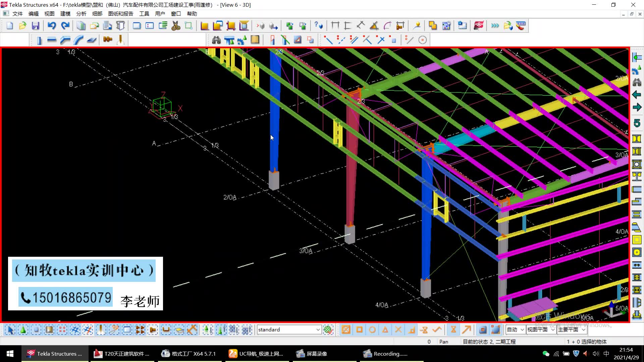Expand the 自动 snap depth dropdown
Image resolution: width=644 pixels, height=362 pixels.
(x=522, y=330)
